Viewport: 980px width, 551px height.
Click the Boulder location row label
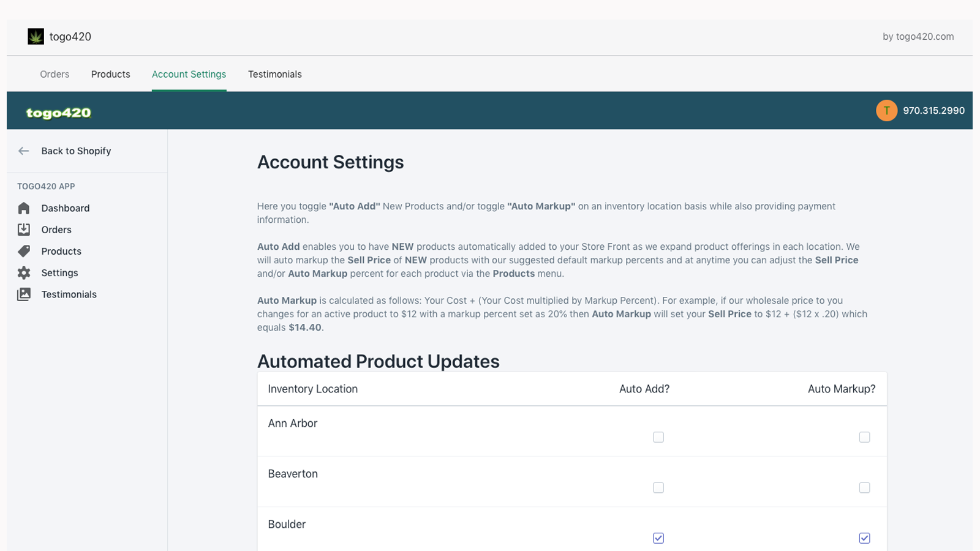pos(287,524)
